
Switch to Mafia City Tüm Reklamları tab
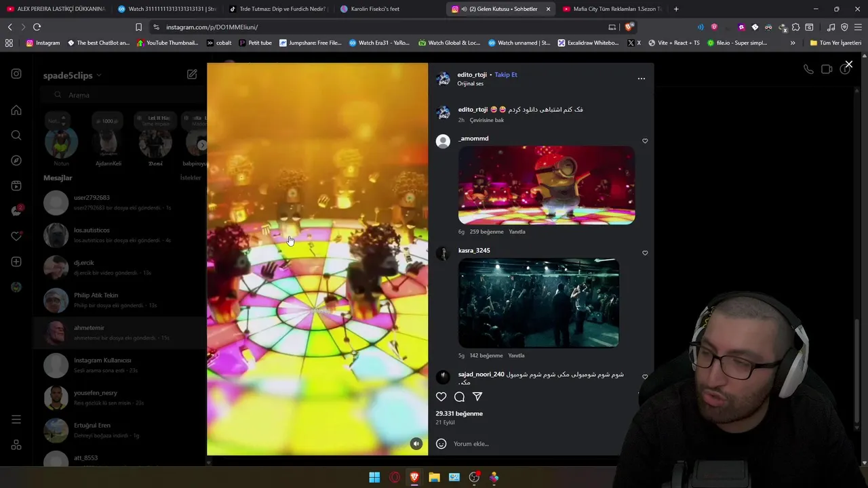tap(612, 9)
